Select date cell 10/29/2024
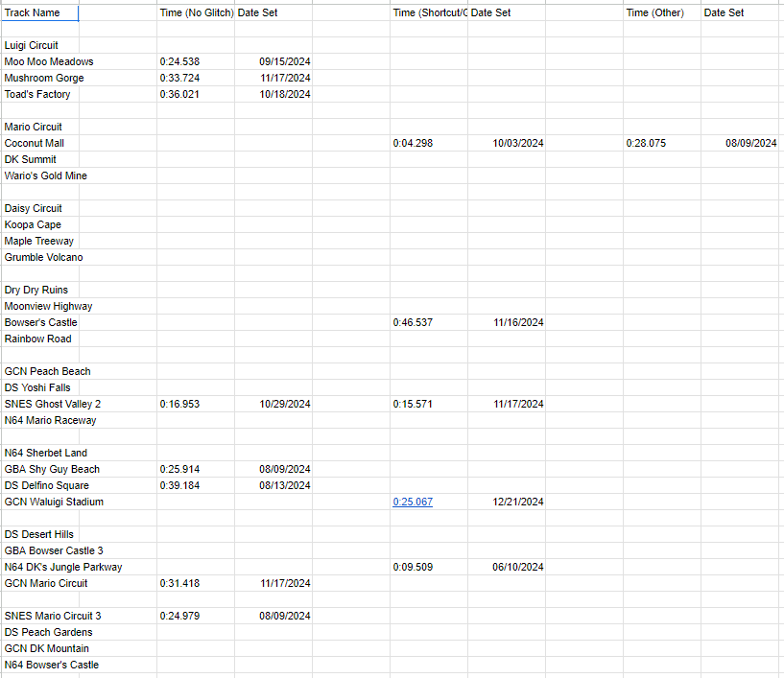This screenshot has width=784, height=678. pos(273,404)
